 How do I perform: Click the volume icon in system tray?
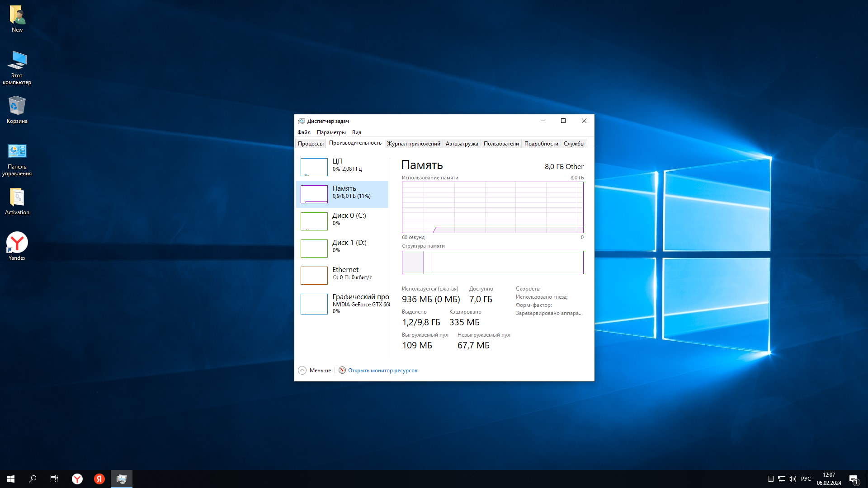[x=792, y=479]
